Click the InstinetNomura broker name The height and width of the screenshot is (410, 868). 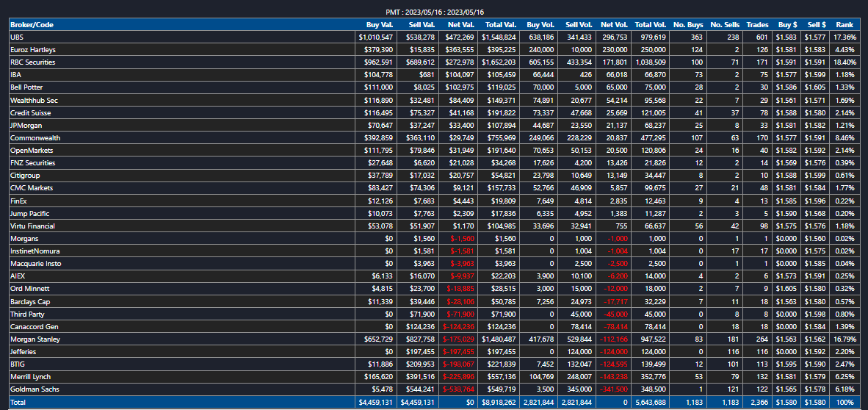[x=35, y=251]
